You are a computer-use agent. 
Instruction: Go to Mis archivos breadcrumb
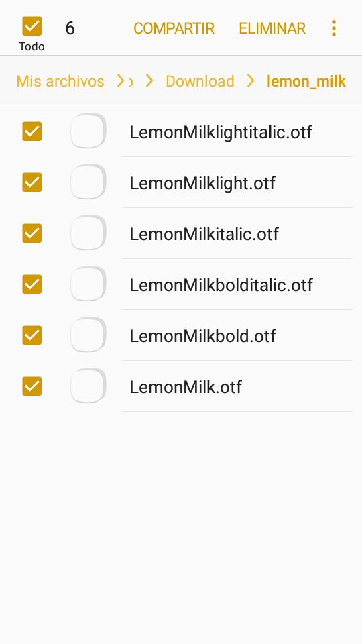60,81
